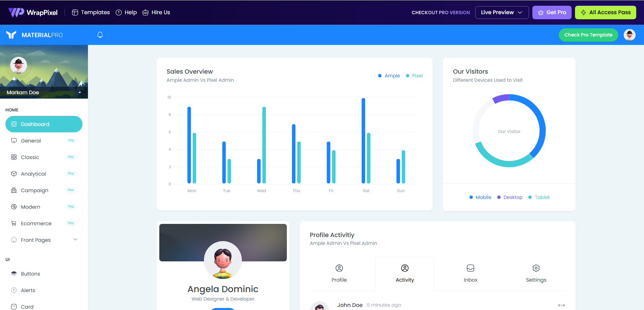Click the WrapPixel logo
This screenshot has width=644, height=310.
[33, 12]
